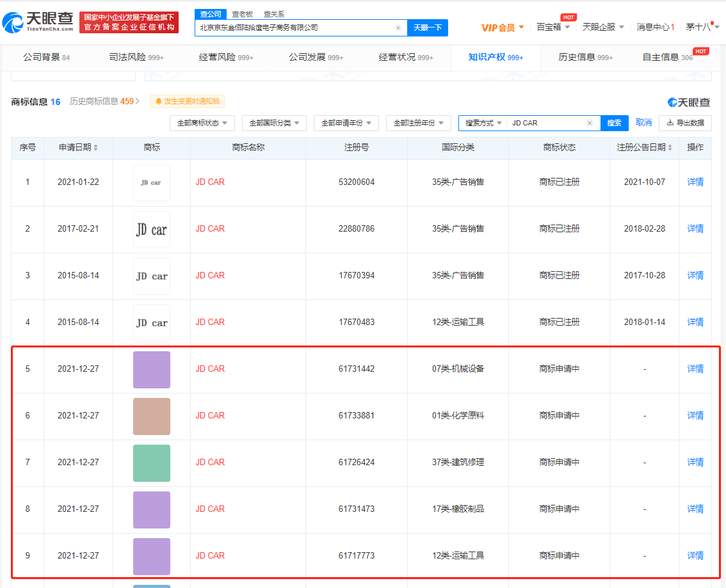Switch to 自主信息 tab
The width and height of the screenshot is (726, 588).
coord(667,58)
